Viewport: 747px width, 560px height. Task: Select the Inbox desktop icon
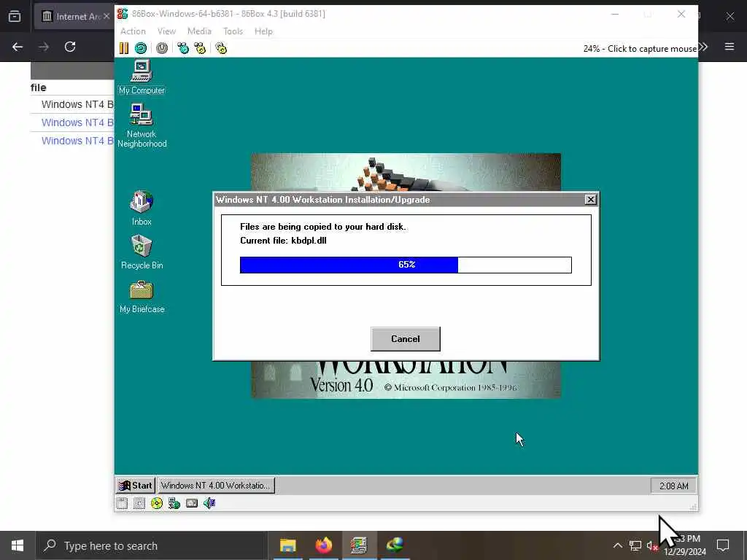[142, 208]
